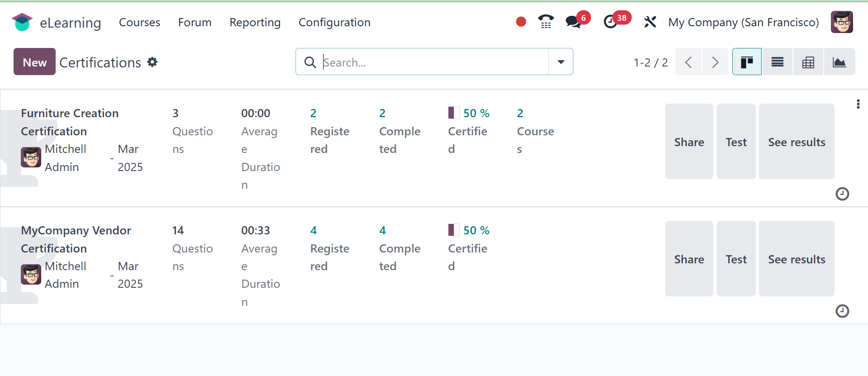Screen dimensions: 868x376
Task: Click 3 Questions on Furniture Creation card
Action: (x=193, y=131)
